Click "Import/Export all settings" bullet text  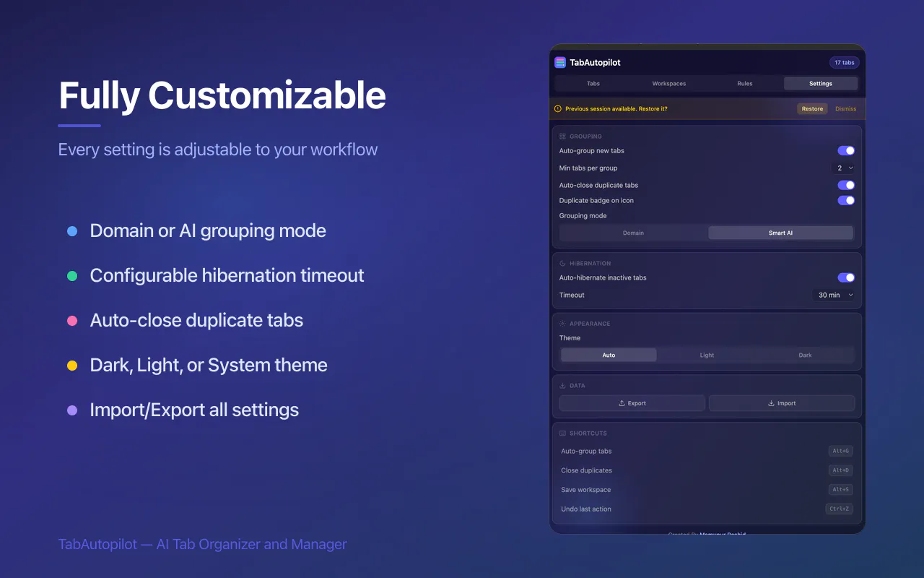click(194, 410)
